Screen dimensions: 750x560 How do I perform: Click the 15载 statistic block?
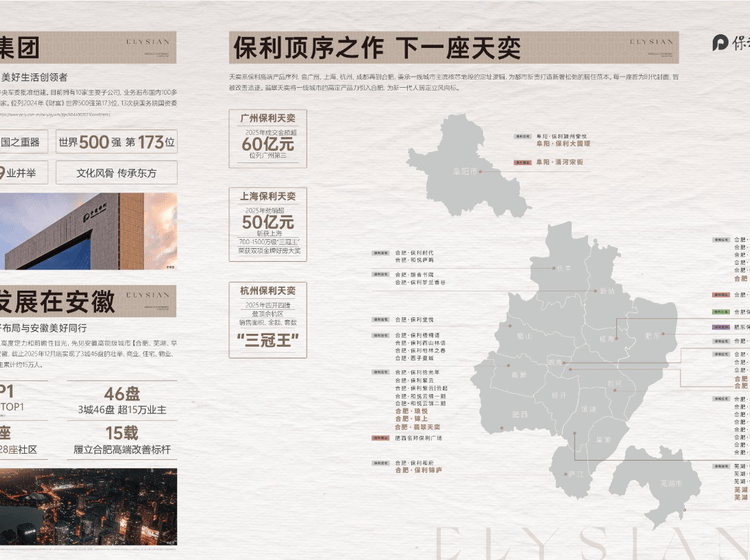click(x=122, y=440)
